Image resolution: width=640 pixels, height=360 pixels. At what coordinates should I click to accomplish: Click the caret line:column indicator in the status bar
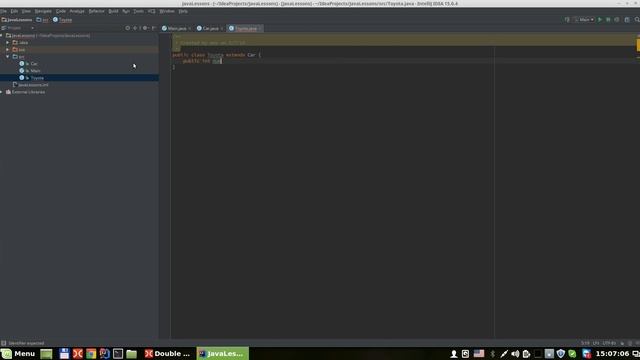(x=585, y=343)
